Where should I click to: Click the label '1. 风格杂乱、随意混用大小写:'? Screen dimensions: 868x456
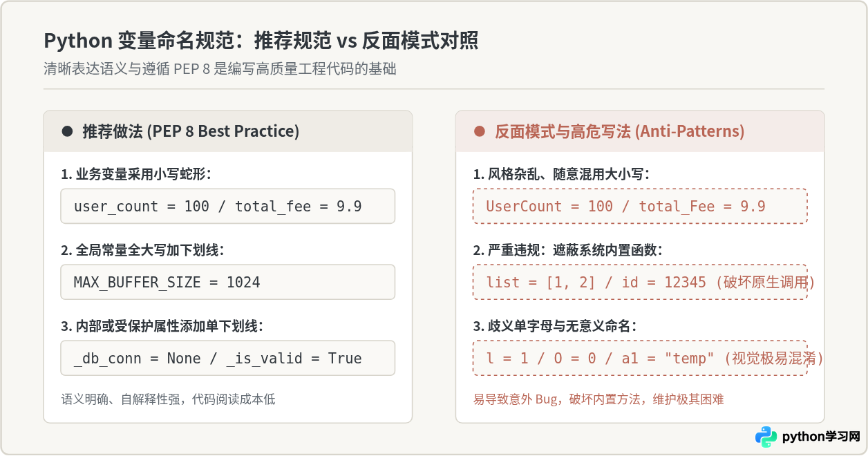point(561,175)
